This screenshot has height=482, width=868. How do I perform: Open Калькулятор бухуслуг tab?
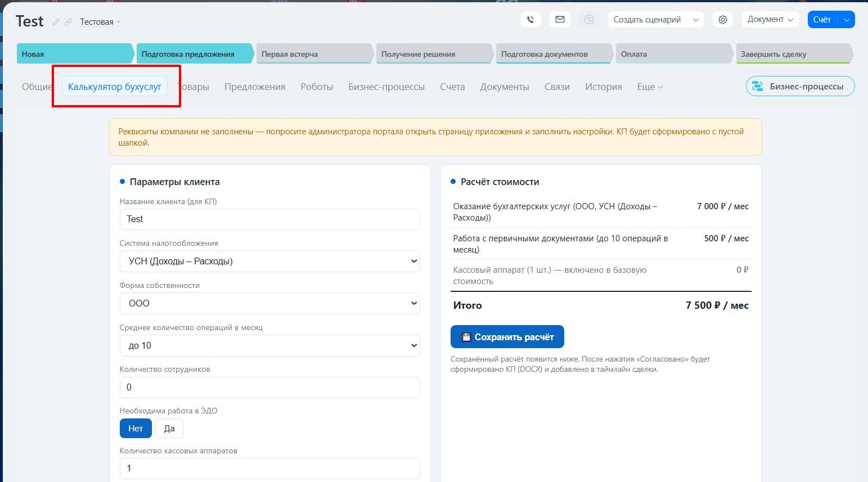115,87
